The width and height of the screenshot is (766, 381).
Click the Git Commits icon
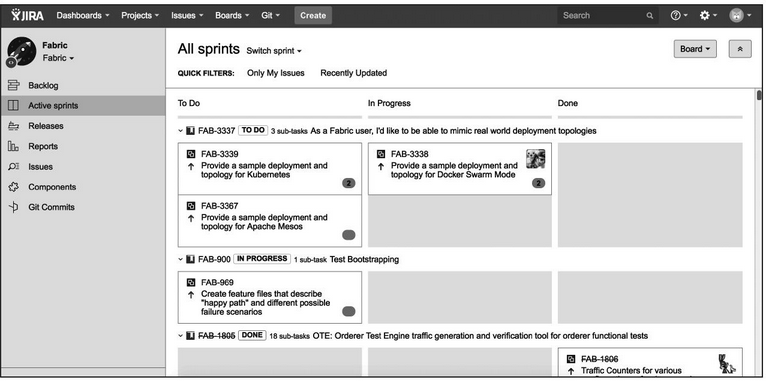point(13,207)
